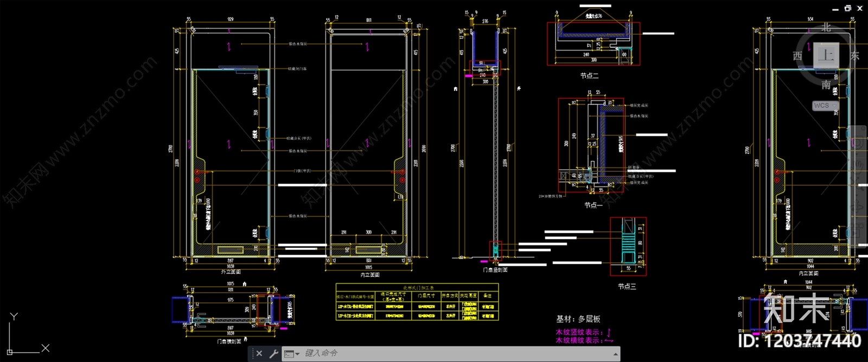Viewport: 868px width, 362px height.
Task: Select the 门扇竖剖面 section title
Action: [495, 269]
